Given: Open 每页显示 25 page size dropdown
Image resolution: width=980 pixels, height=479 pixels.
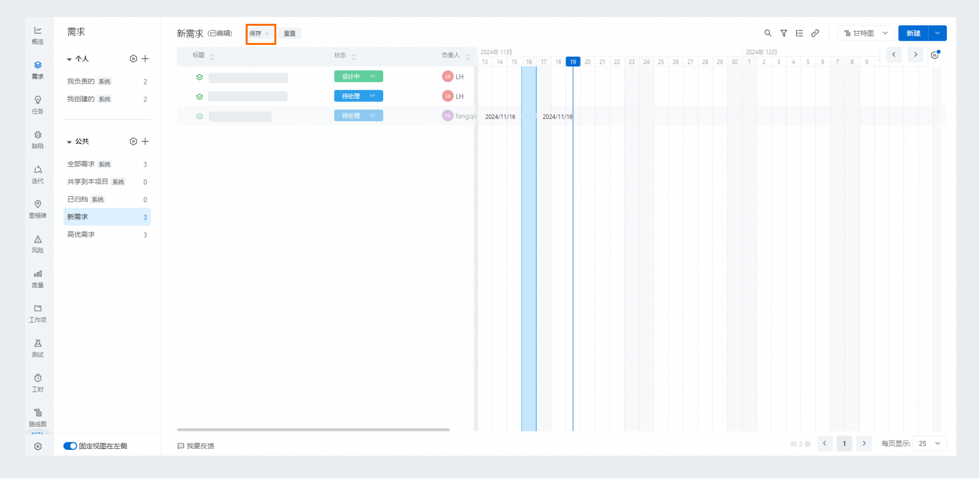Looking at the screenshot, I should coord(929,444).
